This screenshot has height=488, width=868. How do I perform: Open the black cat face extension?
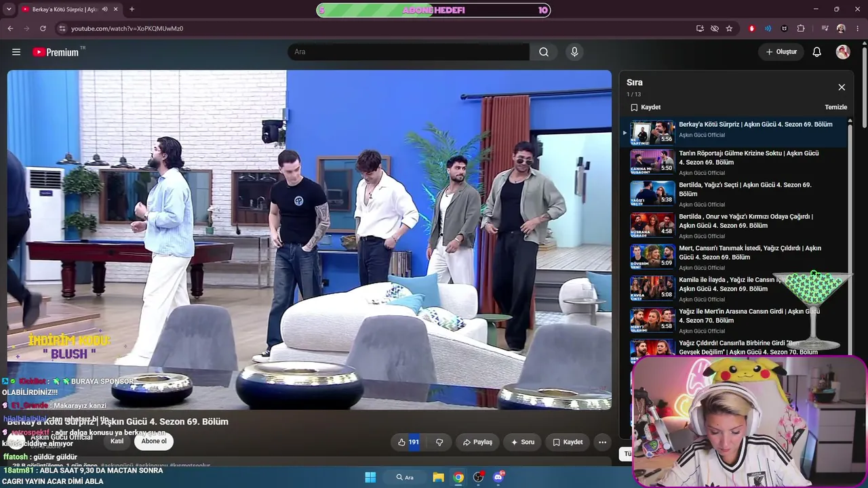click(x=785, y=28)
